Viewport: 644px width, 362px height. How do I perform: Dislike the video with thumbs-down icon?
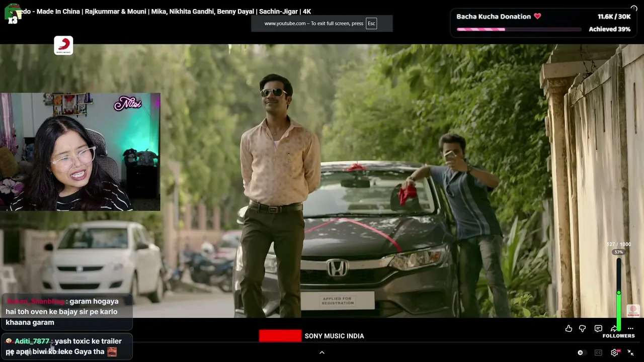pyautogui.click(x=583, y=328)
